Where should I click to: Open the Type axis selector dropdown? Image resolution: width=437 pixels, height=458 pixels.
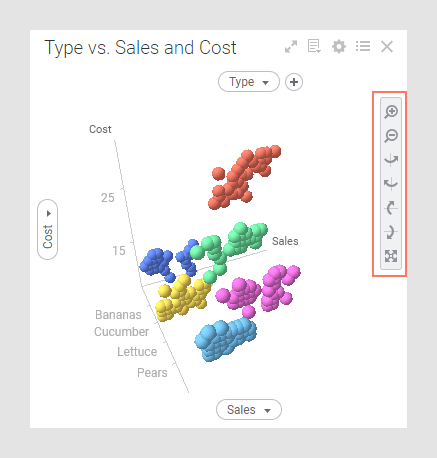(249, 82)
